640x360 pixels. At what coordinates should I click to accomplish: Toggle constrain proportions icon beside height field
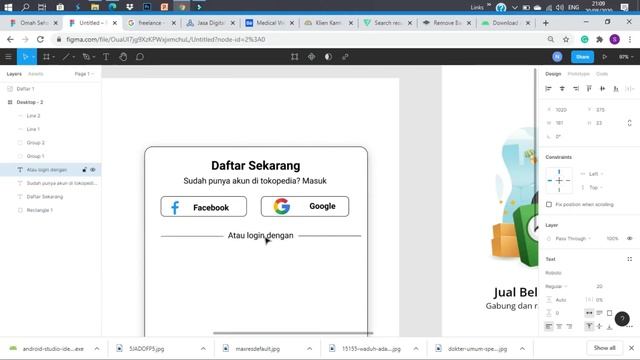point(629,123)
